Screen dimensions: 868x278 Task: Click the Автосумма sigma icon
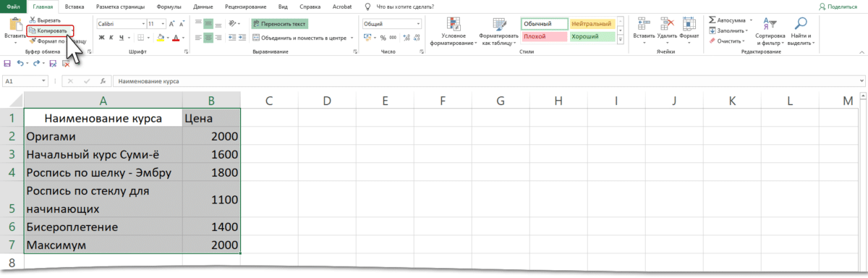(712, 20)
